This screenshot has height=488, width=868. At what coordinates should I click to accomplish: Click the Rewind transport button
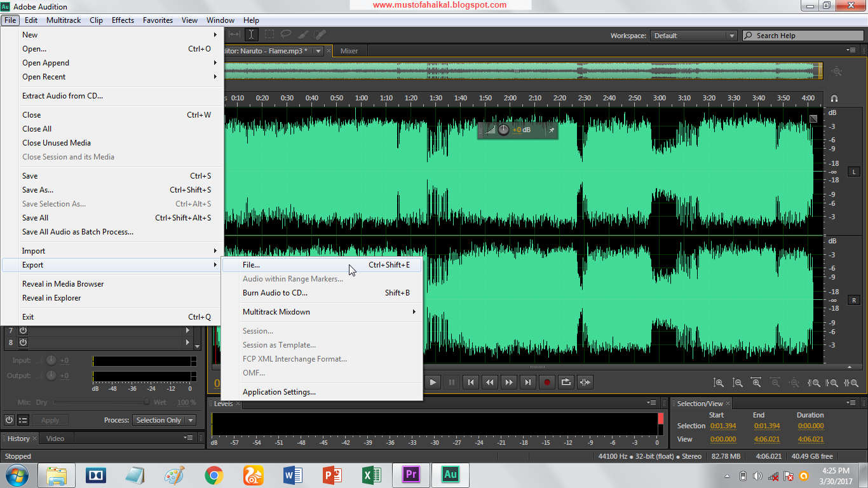coord(489,382)
